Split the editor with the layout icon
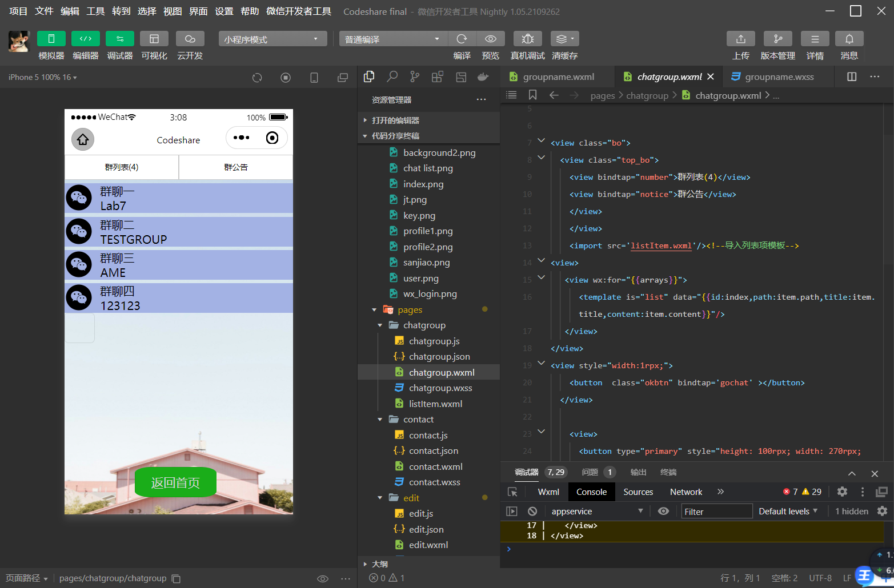894x588 pixels. pyautogui.click(x=852, y=76)
